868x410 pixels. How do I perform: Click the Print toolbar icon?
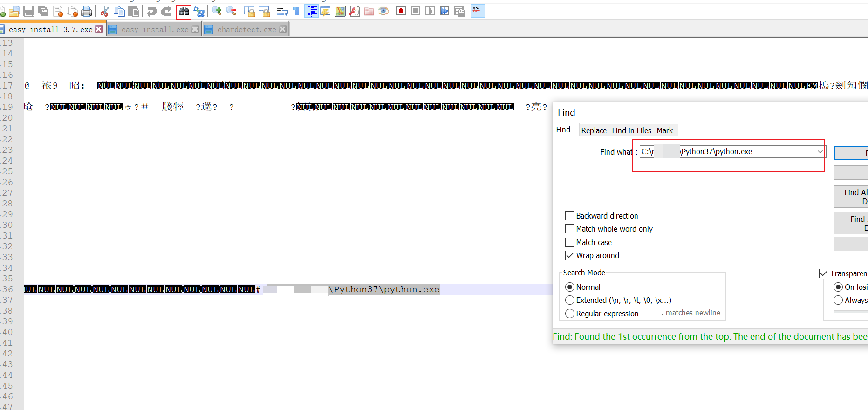87,11
